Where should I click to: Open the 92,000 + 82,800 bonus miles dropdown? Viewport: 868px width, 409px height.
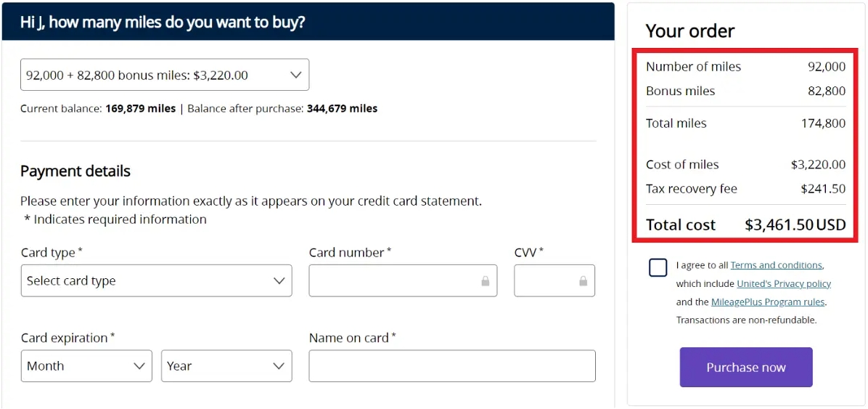pos(165,75)
